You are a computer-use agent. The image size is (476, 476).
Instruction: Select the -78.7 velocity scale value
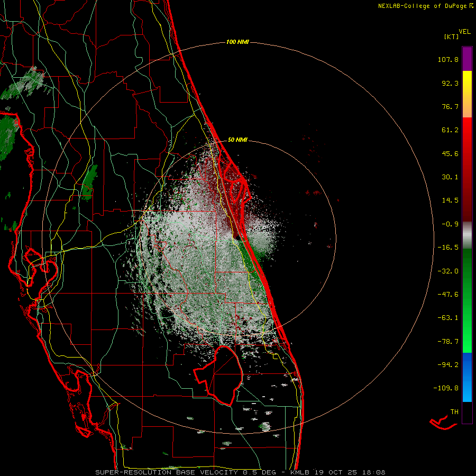click(448, 342)
